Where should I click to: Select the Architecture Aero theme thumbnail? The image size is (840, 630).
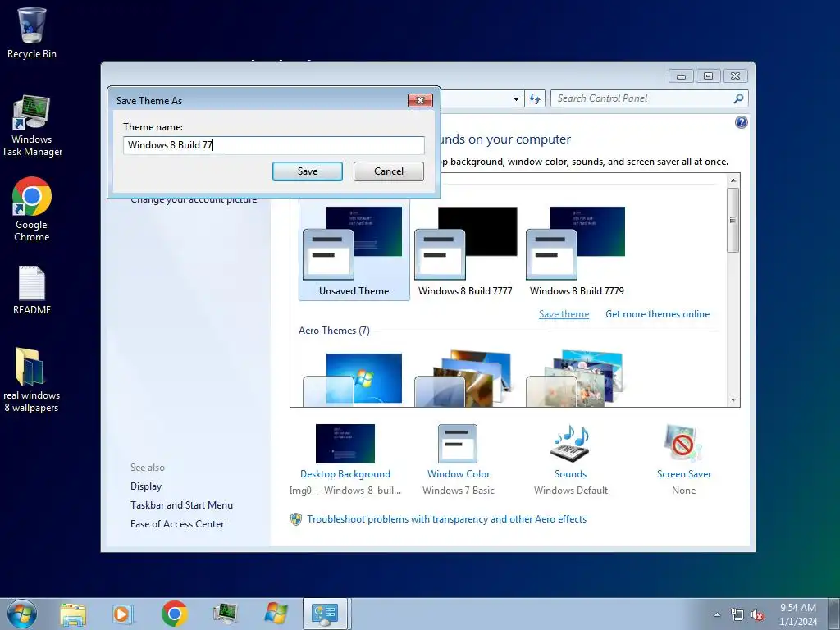[x=465, y=378]
